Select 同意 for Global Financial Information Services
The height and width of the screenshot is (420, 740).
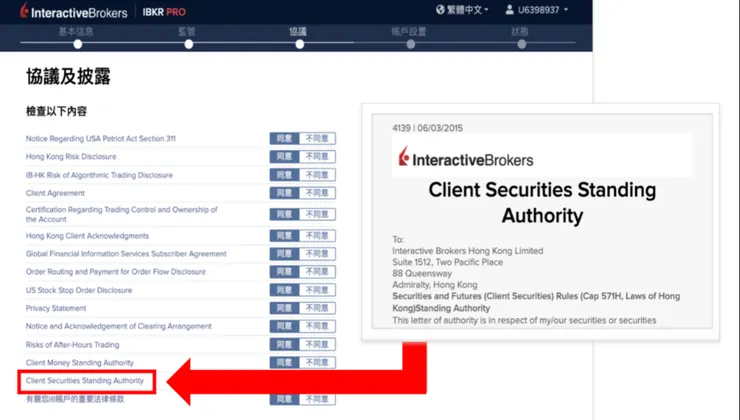[x=285, y=254]
